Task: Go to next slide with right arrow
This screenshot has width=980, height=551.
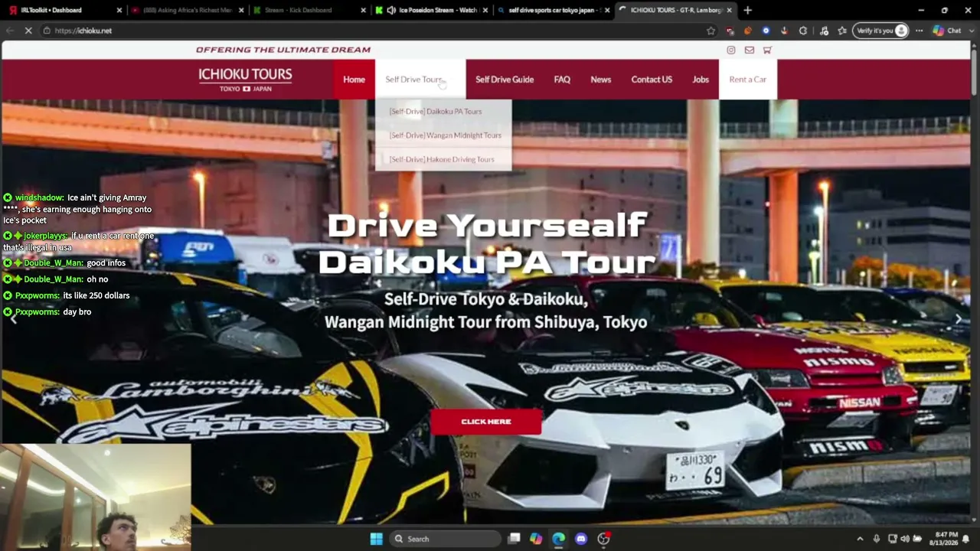Action: click(x=958, y=319)
